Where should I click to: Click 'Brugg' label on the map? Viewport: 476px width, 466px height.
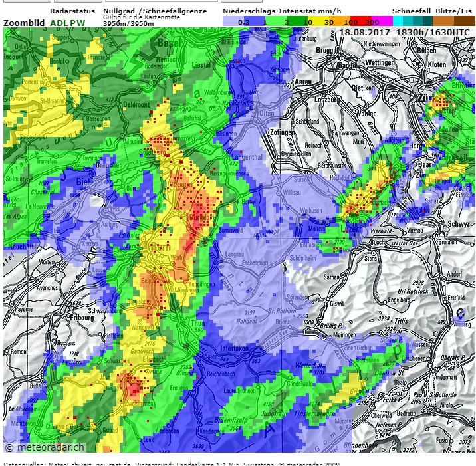pos(324,50)
